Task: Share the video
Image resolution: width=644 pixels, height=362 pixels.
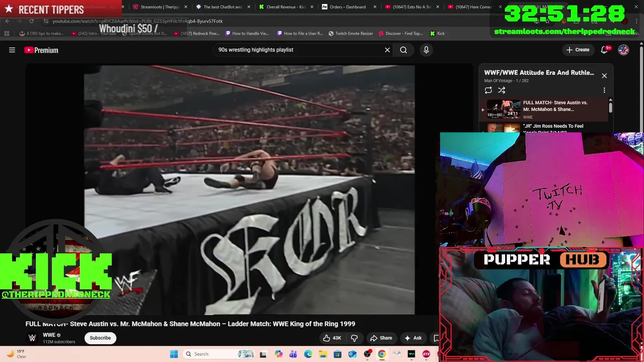Action: 381,338
